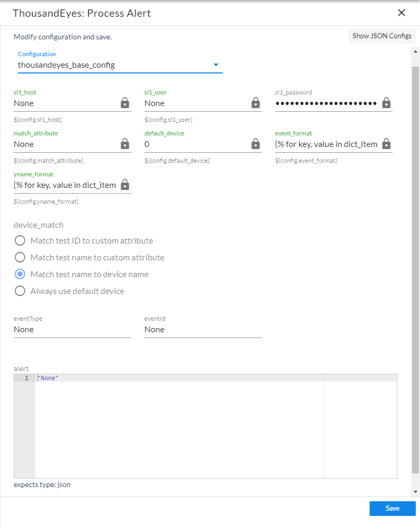
Task: Toggle the default_device lock icon
Action: [x=256, y=144]
